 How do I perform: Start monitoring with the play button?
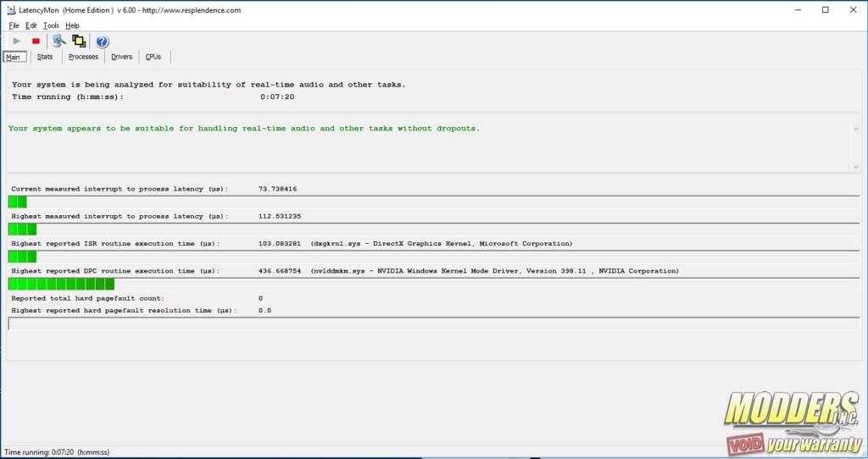tap(17, 41)
